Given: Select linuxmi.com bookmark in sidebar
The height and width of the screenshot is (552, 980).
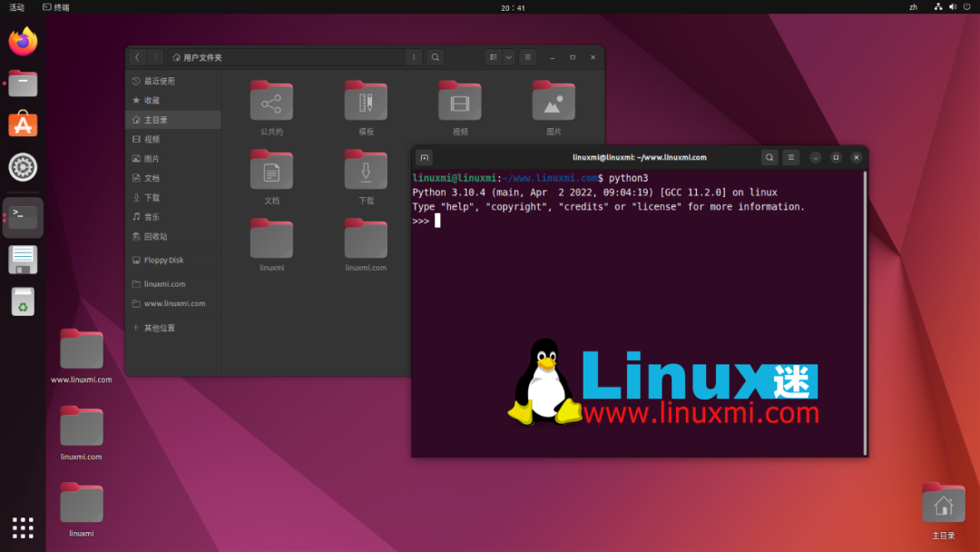Looking at the screenshot, I should 173,284.
